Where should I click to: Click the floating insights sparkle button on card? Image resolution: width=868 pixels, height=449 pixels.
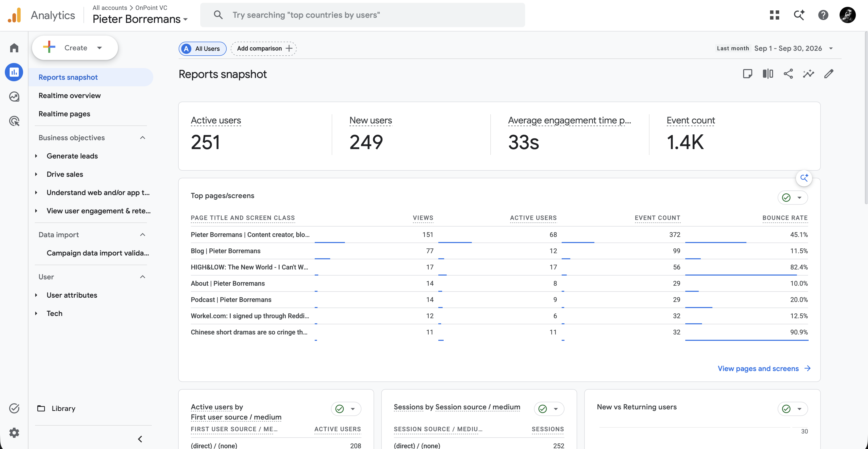(804, 178)
